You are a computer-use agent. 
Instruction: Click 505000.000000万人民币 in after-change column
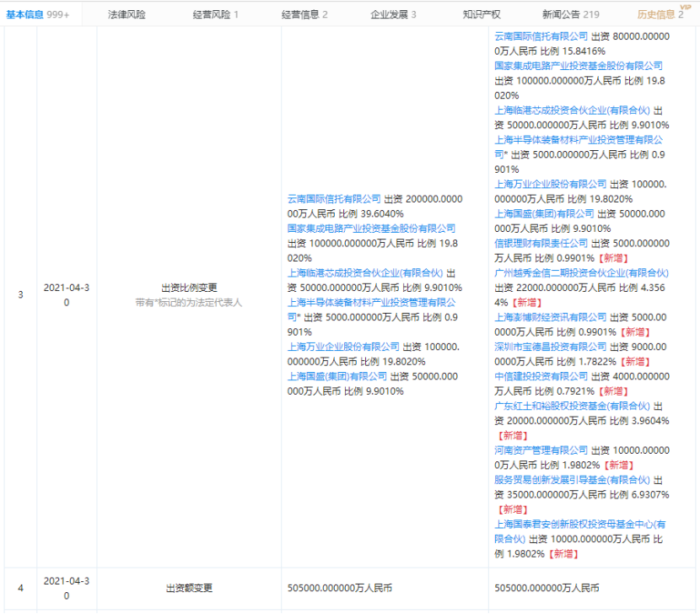[x=547, y=588]
